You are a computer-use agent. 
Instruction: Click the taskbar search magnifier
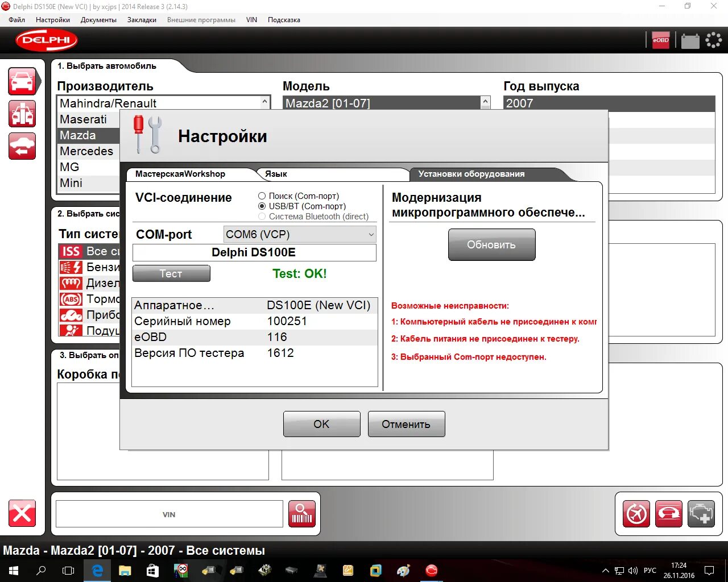tap(41, 571)
